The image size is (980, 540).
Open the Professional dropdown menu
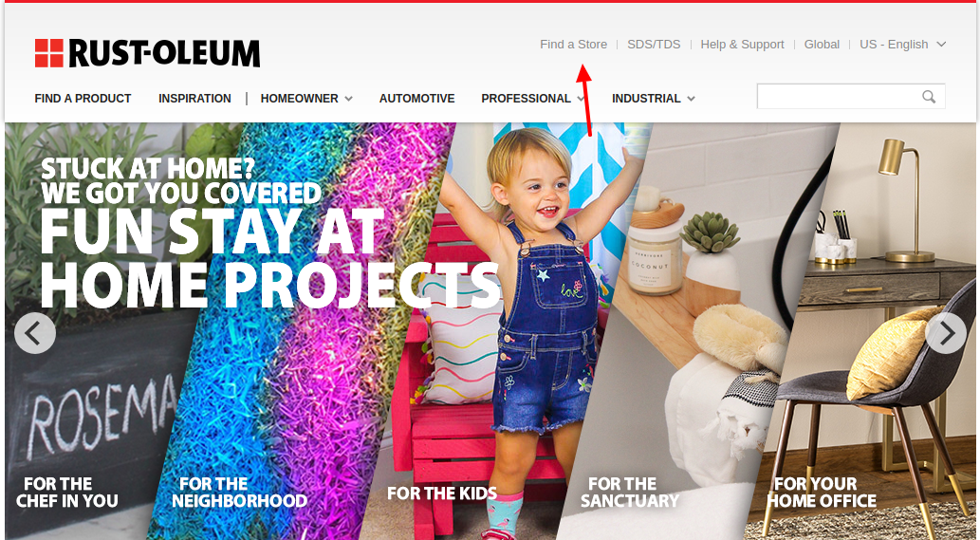click(x=532, y=99)
